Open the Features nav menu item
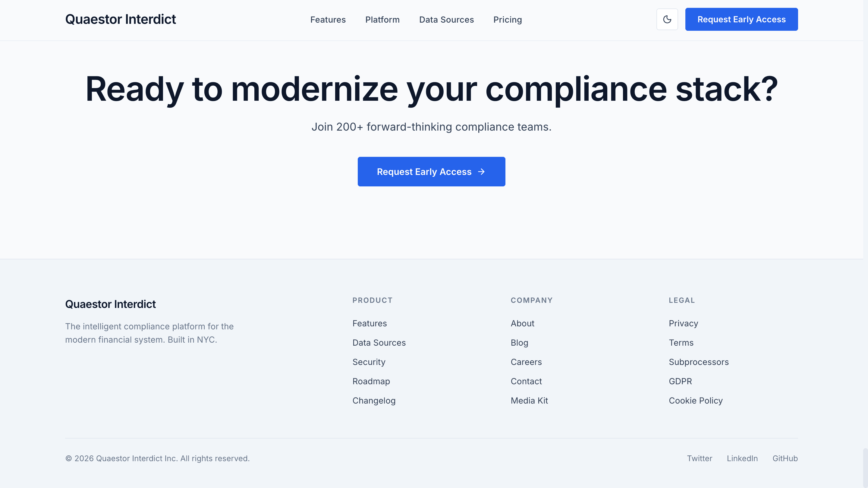868x488 pixels. point(328,20)
